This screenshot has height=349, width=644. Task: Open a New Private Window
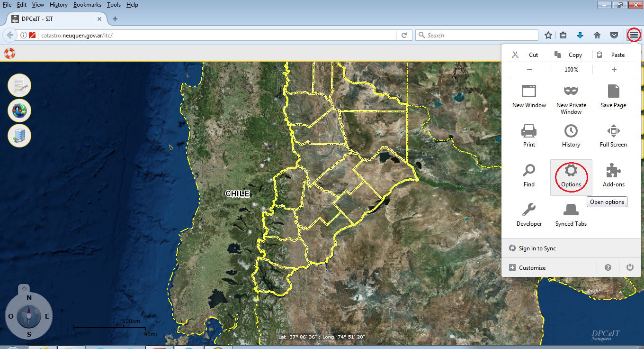(571, 91)
